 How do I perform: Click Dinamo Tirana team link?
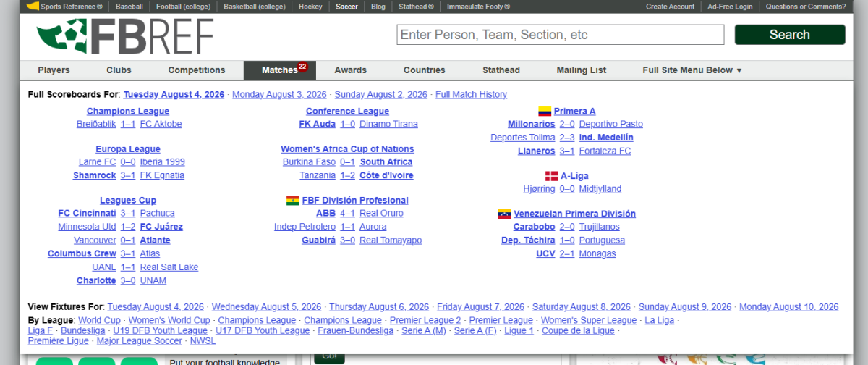coord(388,125)
